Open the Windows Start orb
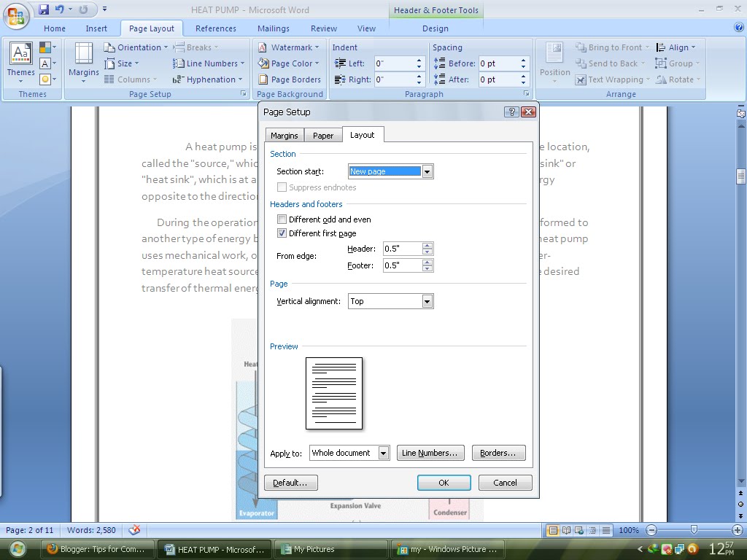Screen dimensions: 747x560 (x=18, y=550)
